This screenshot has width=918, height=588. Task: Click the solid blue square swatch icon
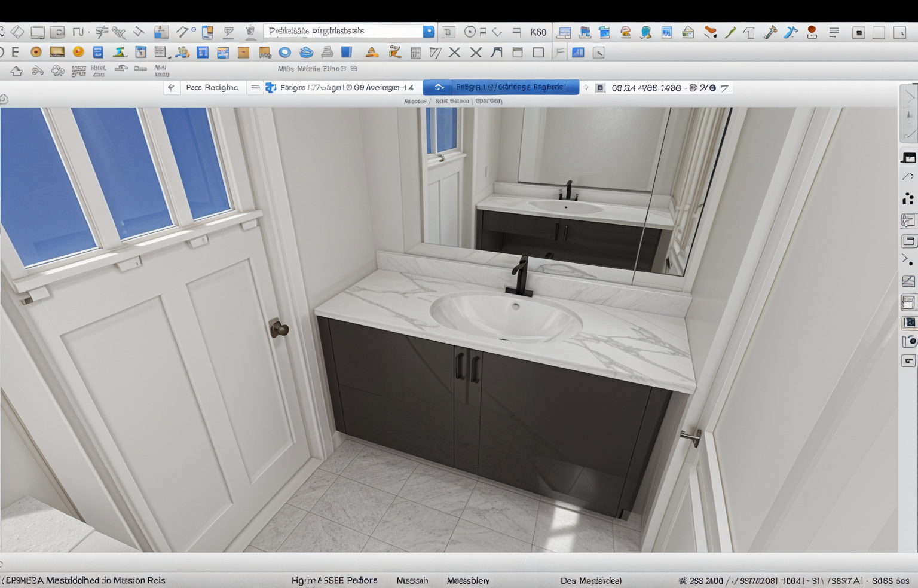tap(347, 53)
